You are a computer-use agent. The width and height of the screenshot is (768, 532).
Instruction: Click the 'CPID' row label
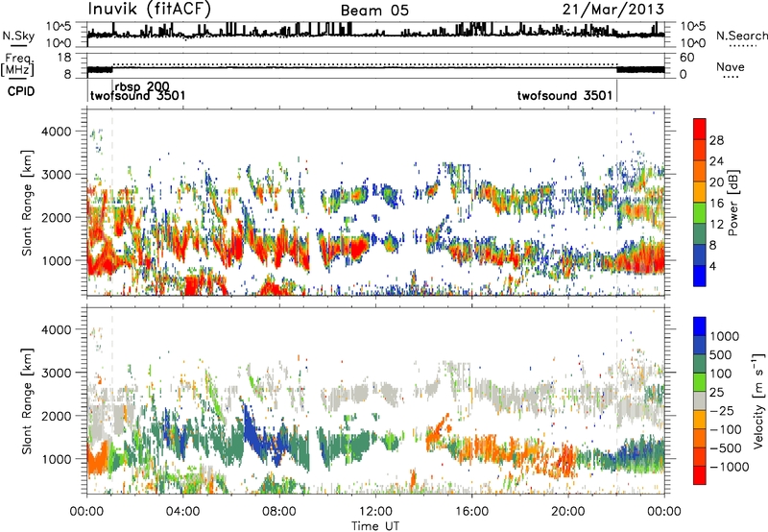point(21,91)
